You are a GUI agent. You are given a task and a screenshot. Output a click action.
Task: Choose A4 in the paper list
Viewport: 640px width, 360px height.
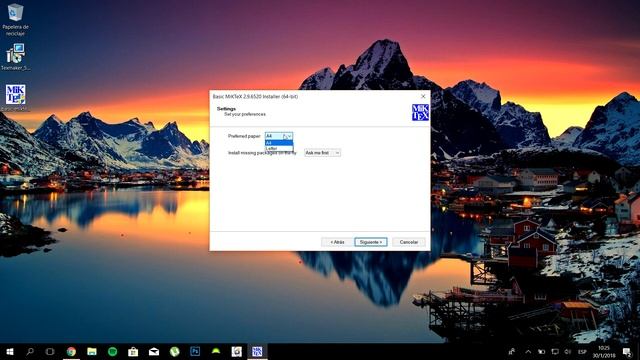coord(279,143)
